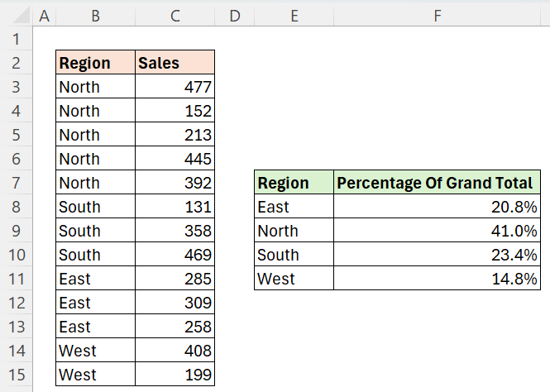Image resolution: width=550 pixels, height=392 pixels.
Task: Click column header B
Action: click(95, 14)
